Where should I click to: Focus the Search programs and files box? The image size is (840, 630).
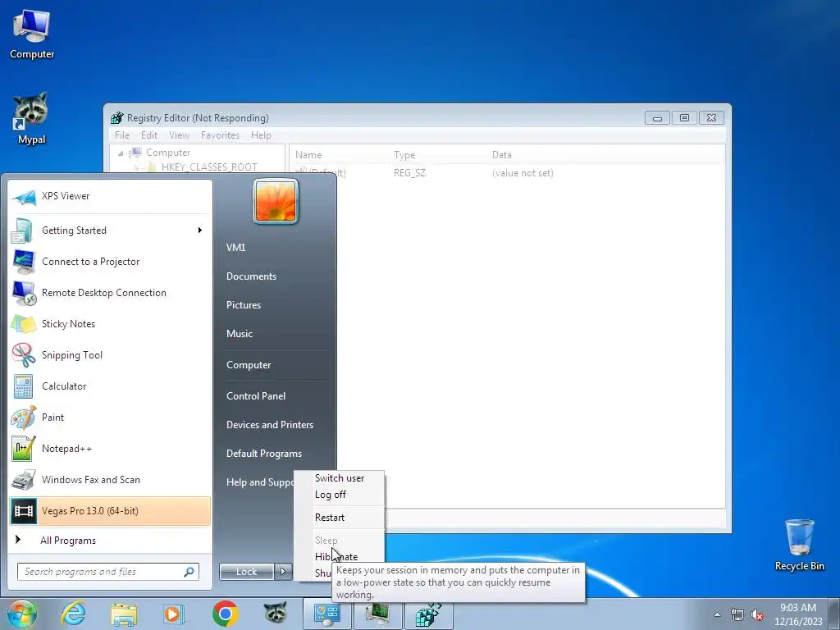108,572
